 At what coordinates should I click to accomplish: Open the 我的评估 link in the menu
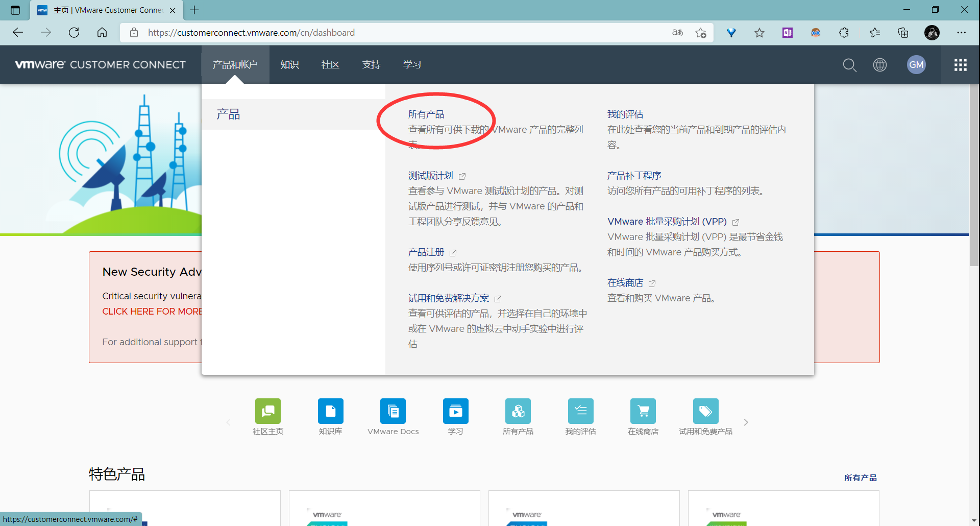click(x=625, y=114)
